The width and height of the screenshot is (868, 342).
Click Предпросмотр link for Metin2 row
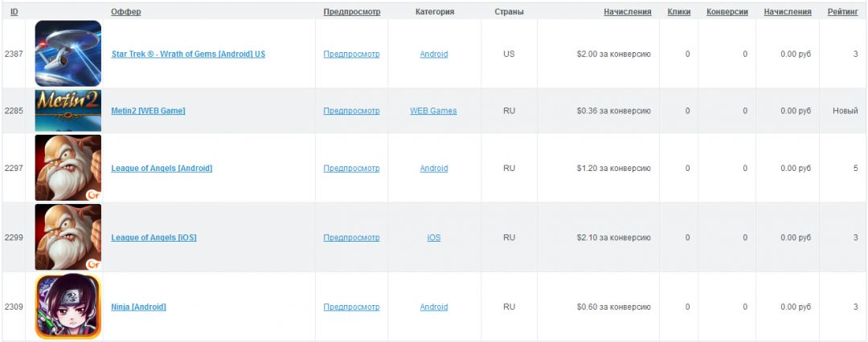(351, 111)
